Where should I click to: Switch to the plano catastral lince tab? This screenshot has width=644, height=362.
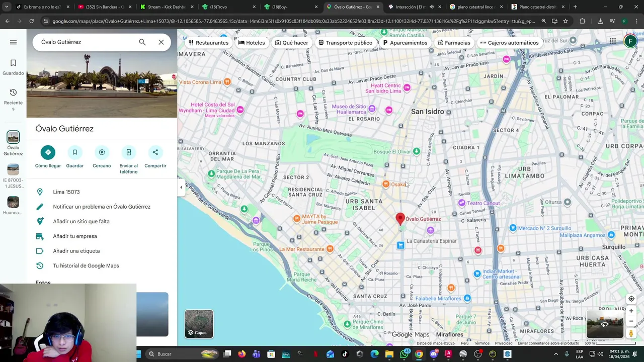(475, 7)
